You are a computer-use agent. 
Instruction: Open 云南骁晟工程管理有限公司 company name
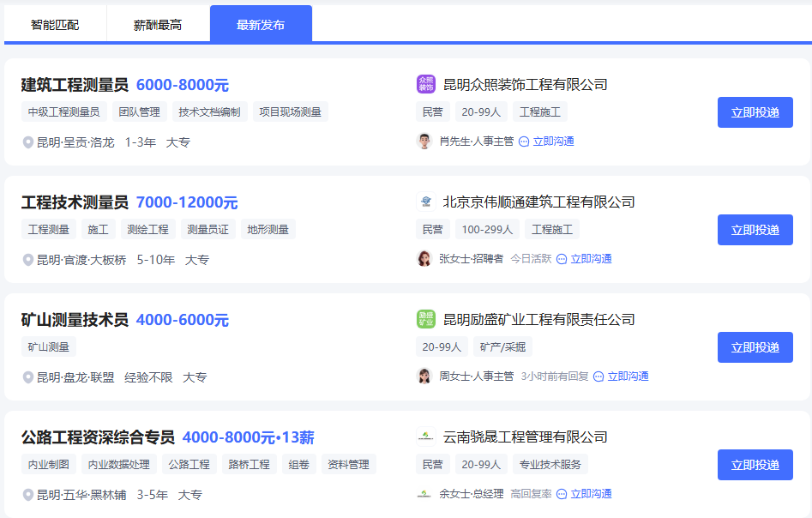[x=525, y=437]
